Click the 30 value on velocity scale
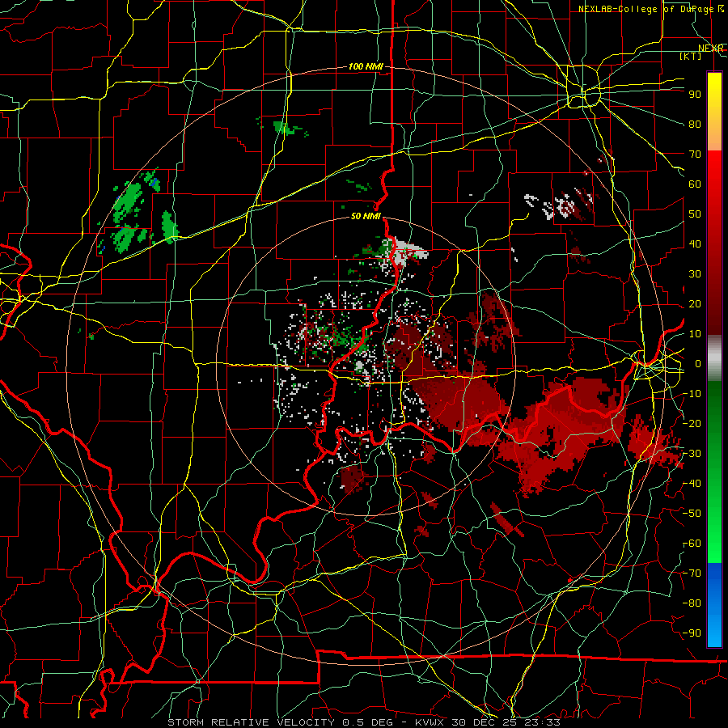This screenshot has height=728, width=728. pos(695,273)
